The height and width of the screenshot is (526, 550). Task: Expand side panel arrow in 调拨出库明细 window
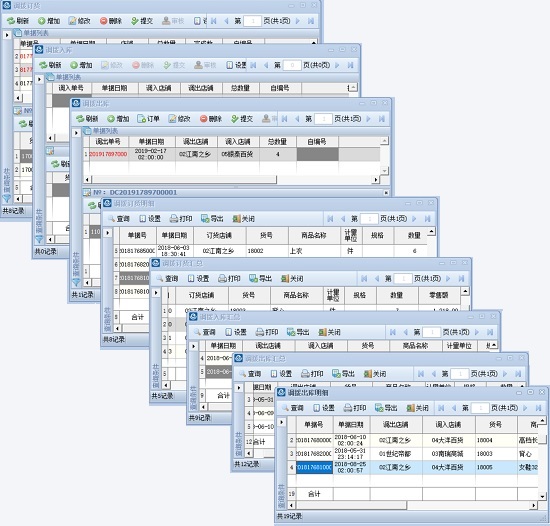(281, 422)
